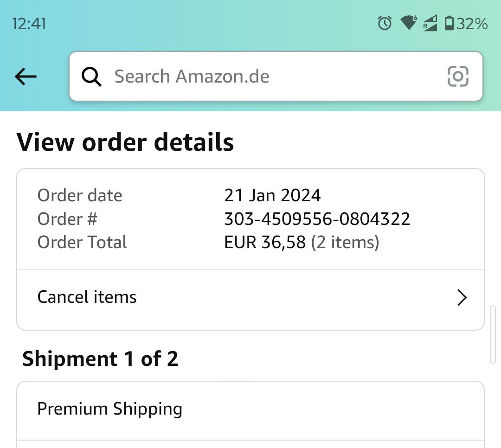Tap the (2 items) count text
Image resolution: width=501 pixels, height=448 pixels.
pyautogui.click(x=345, y=242)
